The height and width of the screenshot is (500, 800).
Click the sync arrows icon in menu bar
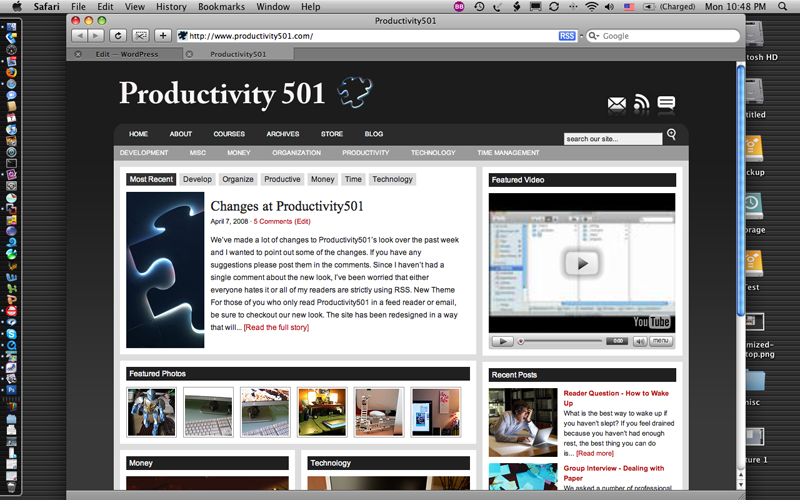coord(554,7)
